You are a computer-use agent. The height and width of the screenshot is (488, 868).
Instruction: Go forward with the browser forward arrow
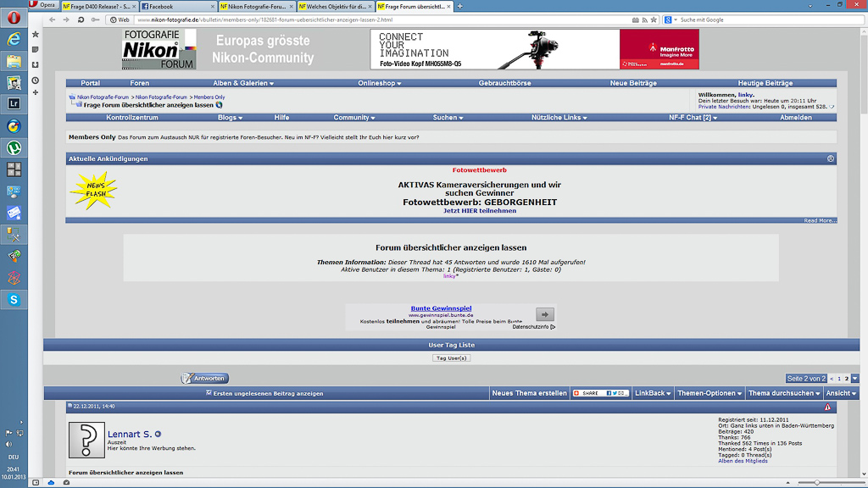(x=66, y=20)
